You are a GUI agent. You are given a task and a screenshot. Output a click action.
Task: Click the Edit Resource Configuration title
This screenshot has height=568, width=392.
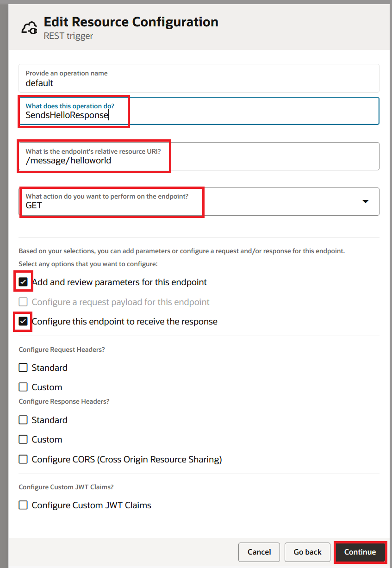point(131,22)
